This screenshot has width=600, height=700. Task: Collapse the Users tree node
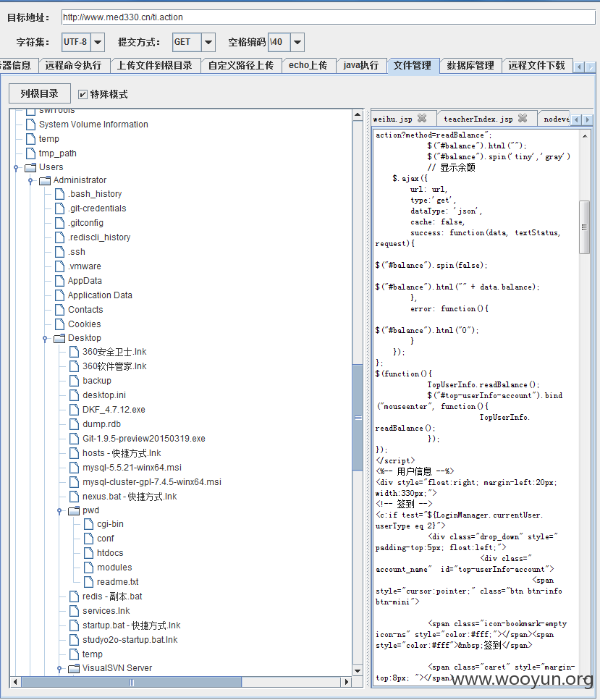click(x=16, y=168)
